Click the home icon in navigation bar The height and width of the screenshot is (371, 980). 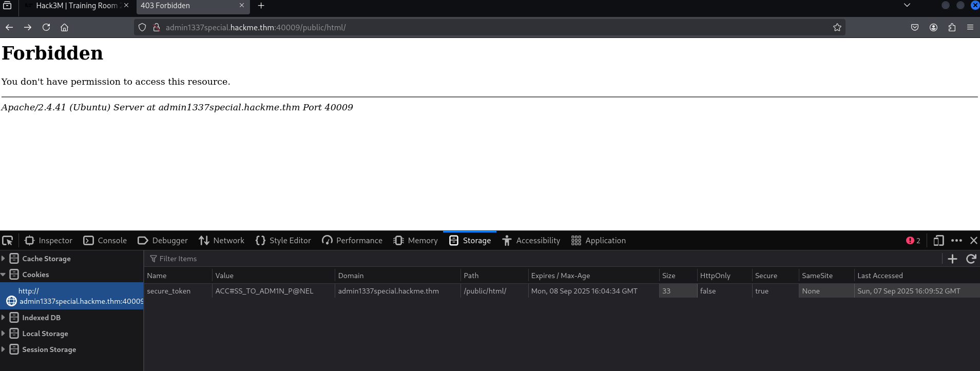tap(64, 27)
